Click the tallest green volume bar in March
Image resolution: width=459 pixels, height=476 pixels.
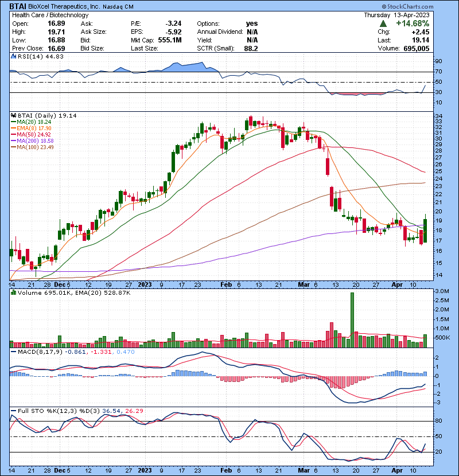352,320
